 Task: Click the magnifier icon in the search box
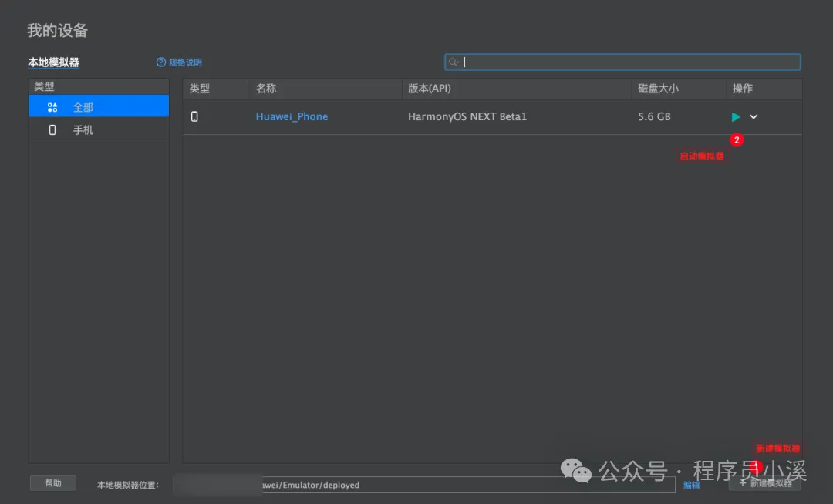click(454, 62)
